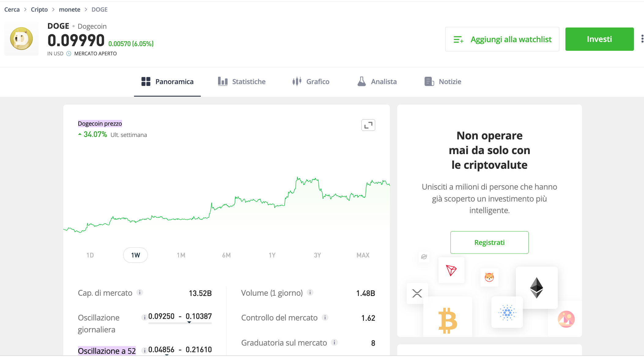Switch to the Statistiche tab

tap(242, 82)
